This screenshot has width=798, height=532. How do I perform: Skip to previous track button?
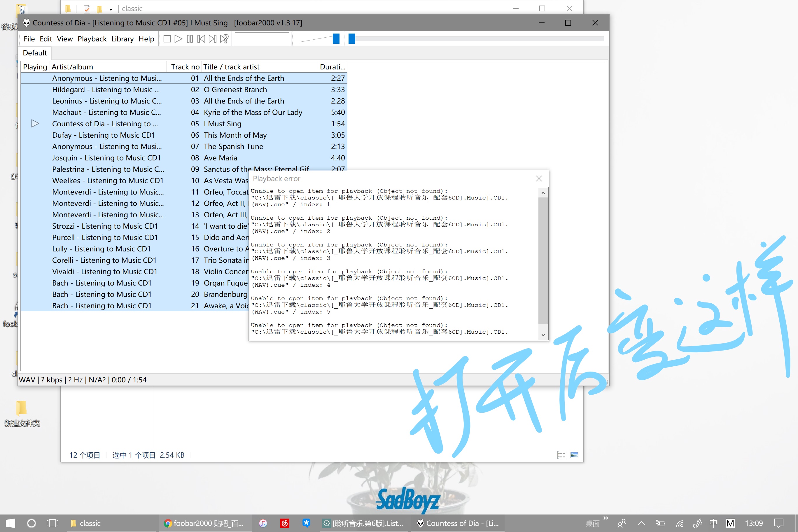pos(201,39)
